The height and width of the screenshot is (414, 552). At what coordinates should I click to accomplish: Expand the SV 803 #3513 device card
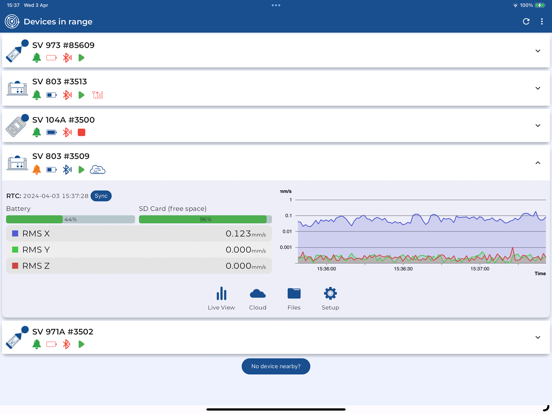click(538, 88)
